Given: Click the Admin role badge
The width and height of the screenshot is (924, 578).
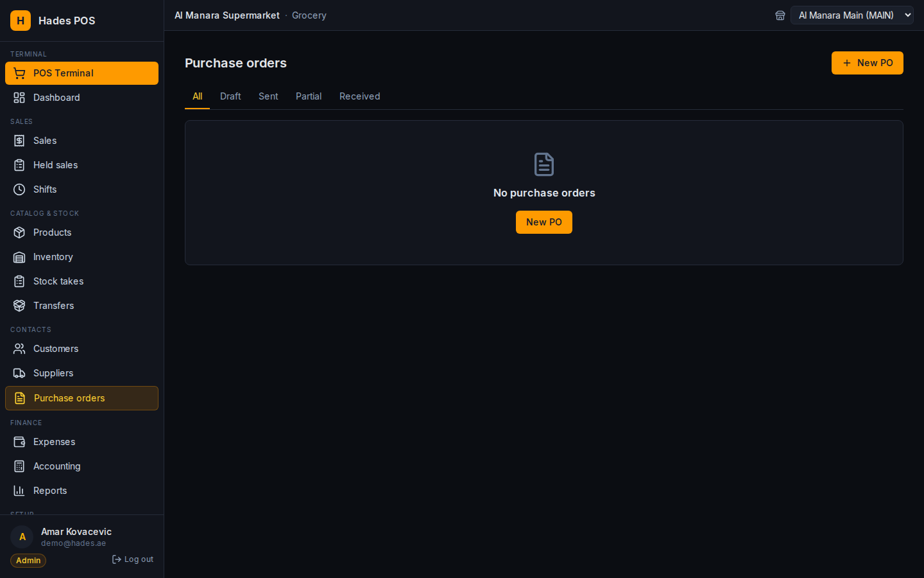Looking at the screenshot, I should pos(28,561).
